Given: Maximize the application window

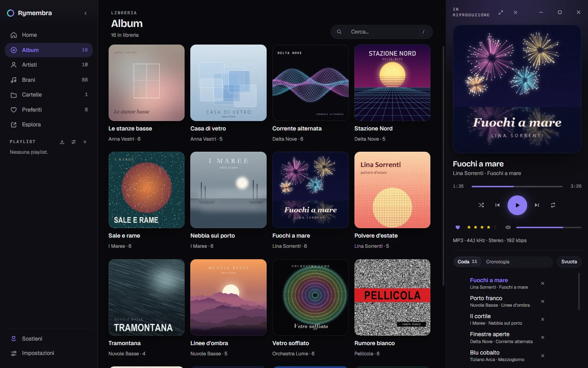Looking at the screenshot, I should tap(560, 13).
